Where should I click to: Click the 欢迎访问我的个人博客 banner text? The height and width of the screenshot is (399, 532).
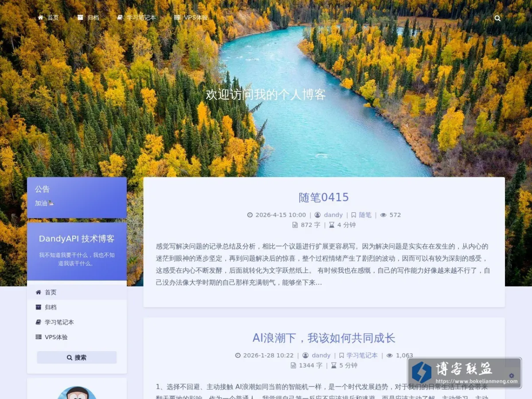point(266,94)
